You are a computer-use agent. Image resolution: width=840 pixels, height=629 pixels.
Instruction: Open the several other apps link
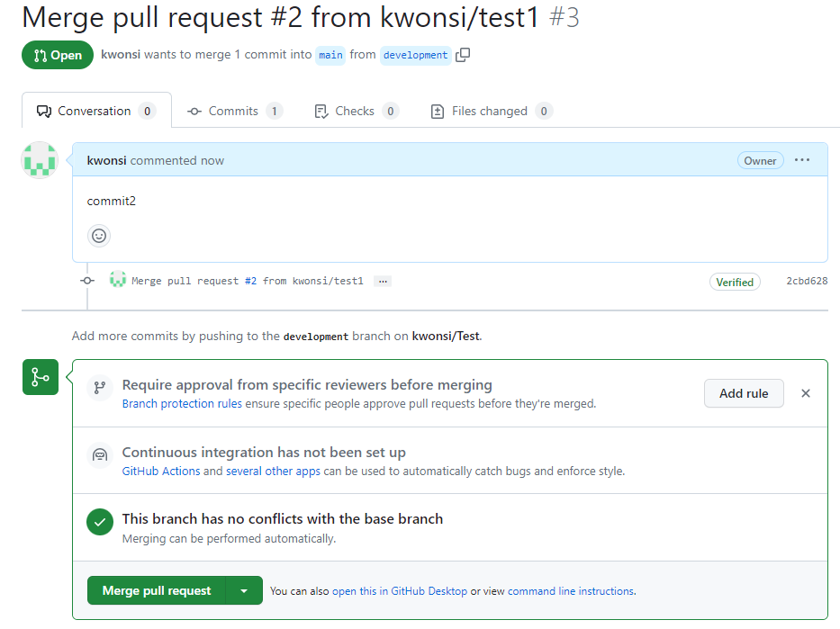coord(273,472)
